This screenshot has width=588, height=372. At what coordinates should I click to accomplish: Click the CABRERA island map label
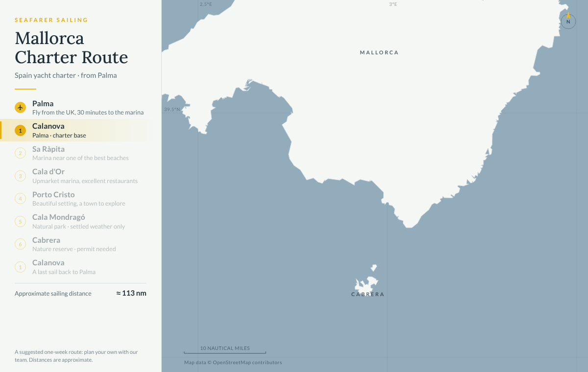368,294
